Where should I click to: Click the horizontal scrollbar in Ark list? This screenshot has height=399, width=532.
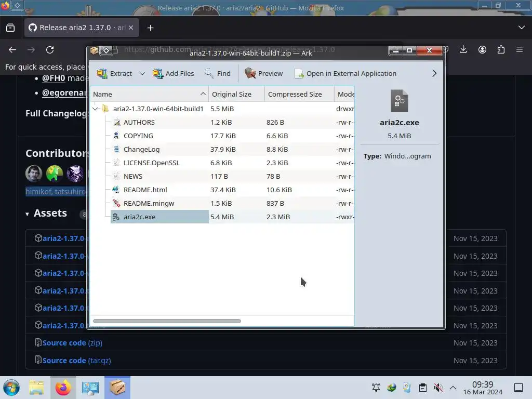click(x=167, y=321)
